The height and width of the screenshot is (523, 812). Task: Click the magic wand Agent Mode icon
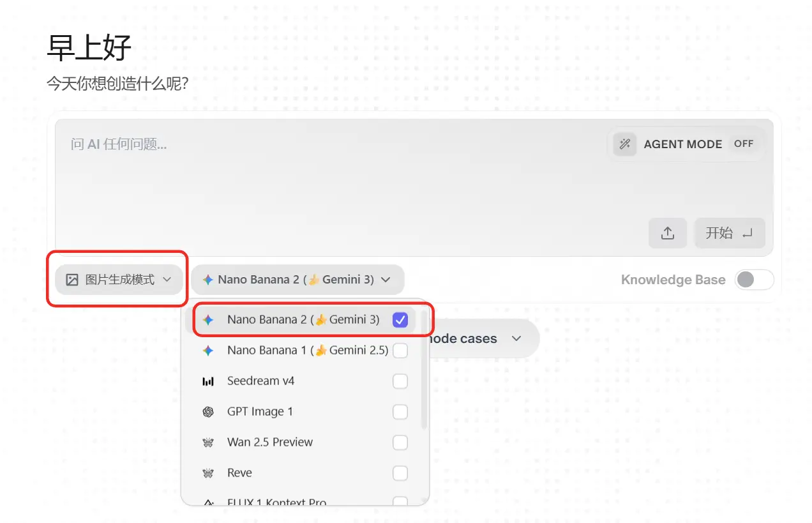[625, 144]
